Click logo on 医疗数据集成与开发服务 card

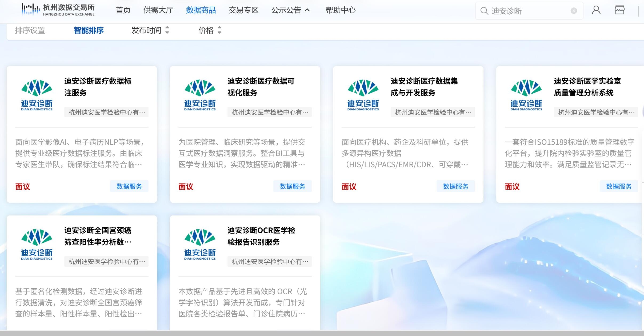(363, 95)
